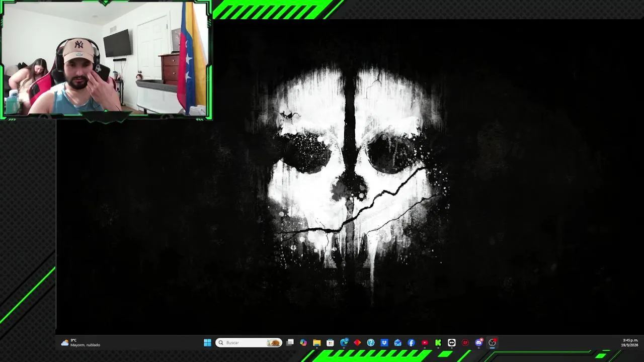Click the search highlight image in Buscar box
This screenshot has width=644, height=362.
pyautogui.click(x=274, y=342)
